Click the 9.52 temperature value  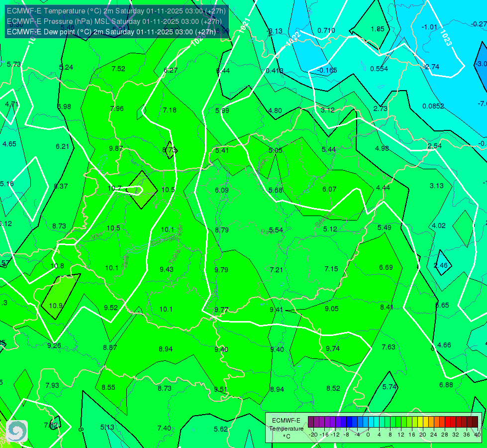click(x=111, y=308)
